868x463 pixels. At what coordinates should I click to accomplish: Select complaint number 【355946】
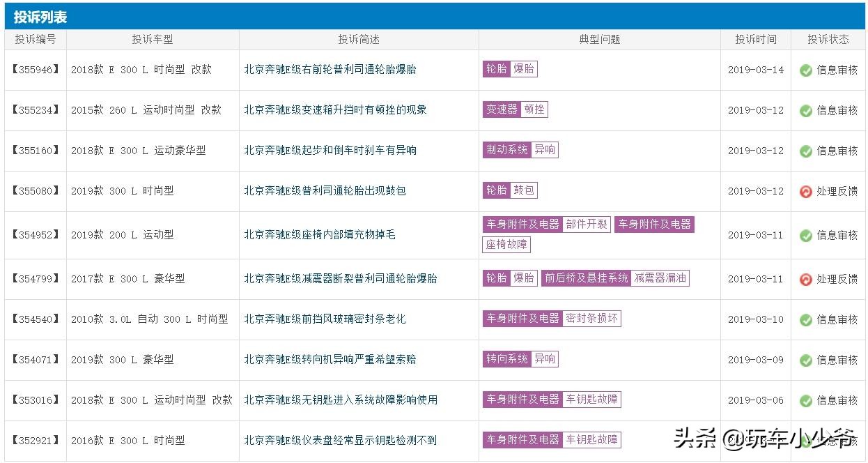pos(36,70)
